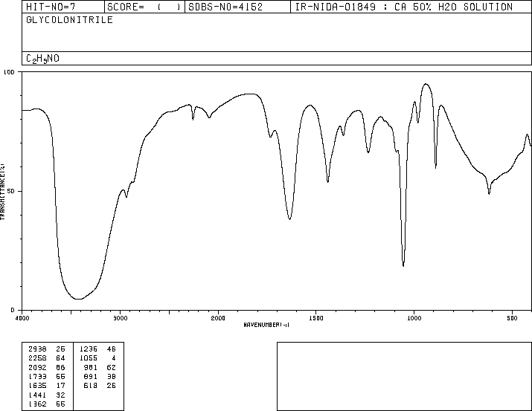Image resolution: width=532 pixels, height=411 pixels.
Task: Select peak value '981' in the table
Action: tap(91, 367)
